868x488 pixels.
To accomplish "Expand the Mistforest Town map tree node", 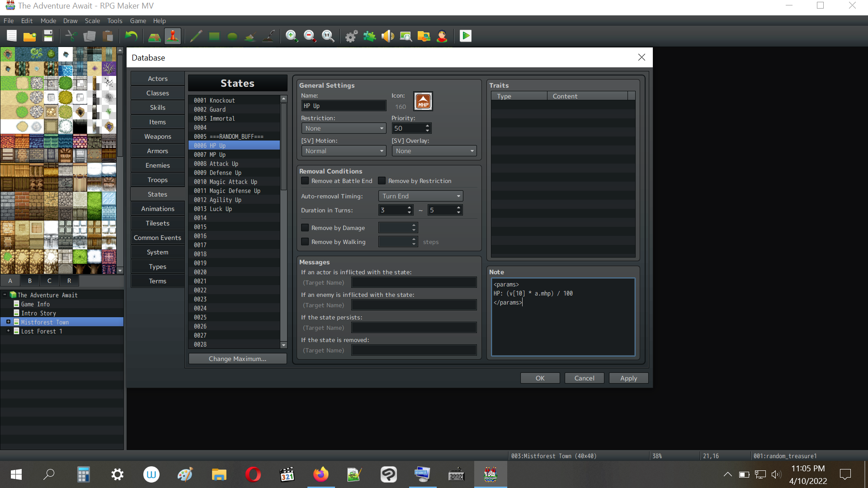I will (x=8, y=322).
